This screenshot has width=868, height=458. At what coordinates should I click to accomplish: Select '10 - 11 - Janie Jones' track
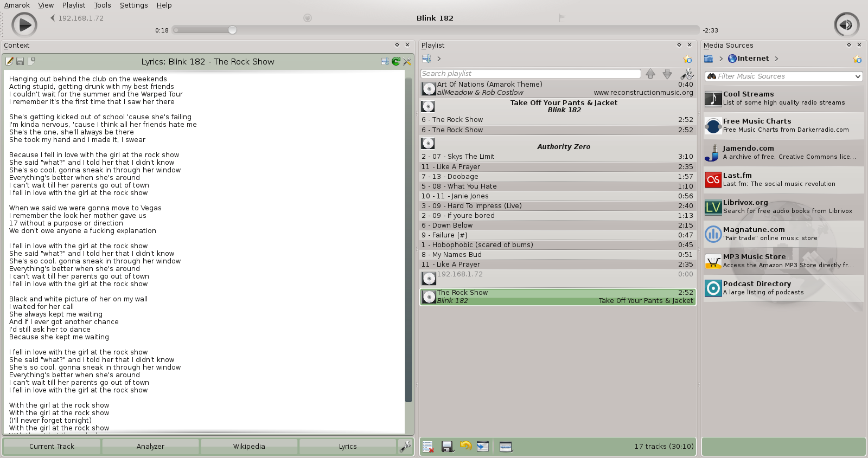[x=558, y=196]
